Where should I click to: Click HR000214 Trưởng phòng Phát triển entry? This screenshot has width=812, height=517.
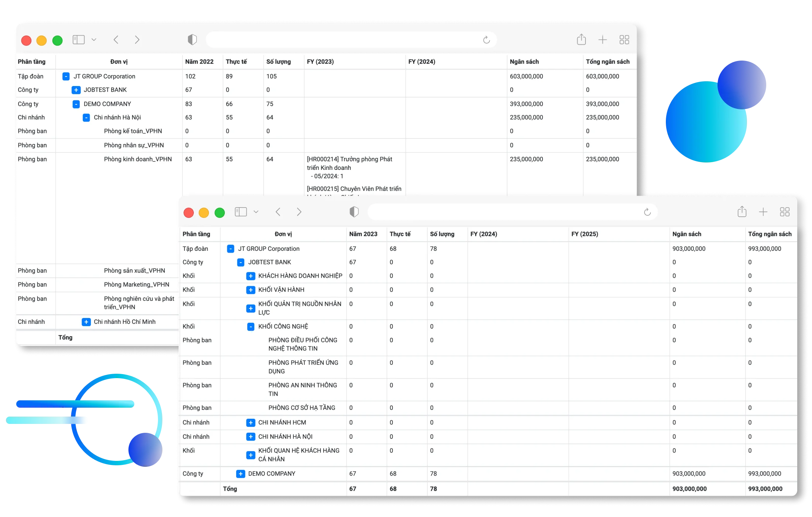pyautogui.click(x=349, y=164)
